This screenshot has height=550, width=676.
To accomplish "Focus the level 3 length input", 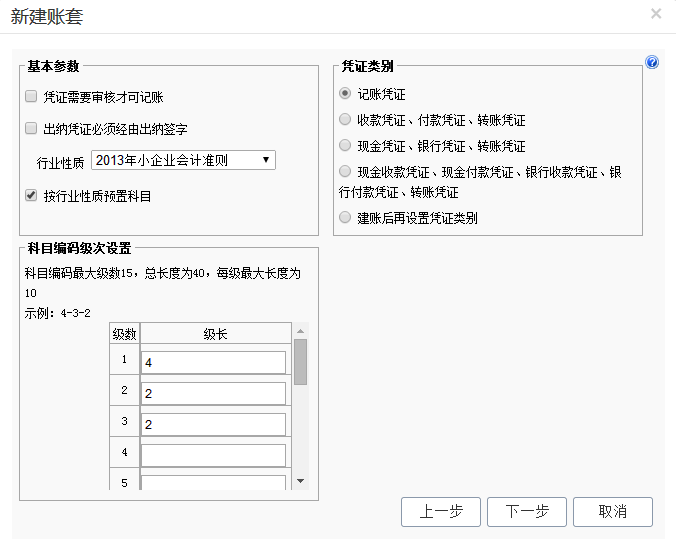I will coord(213,424).
